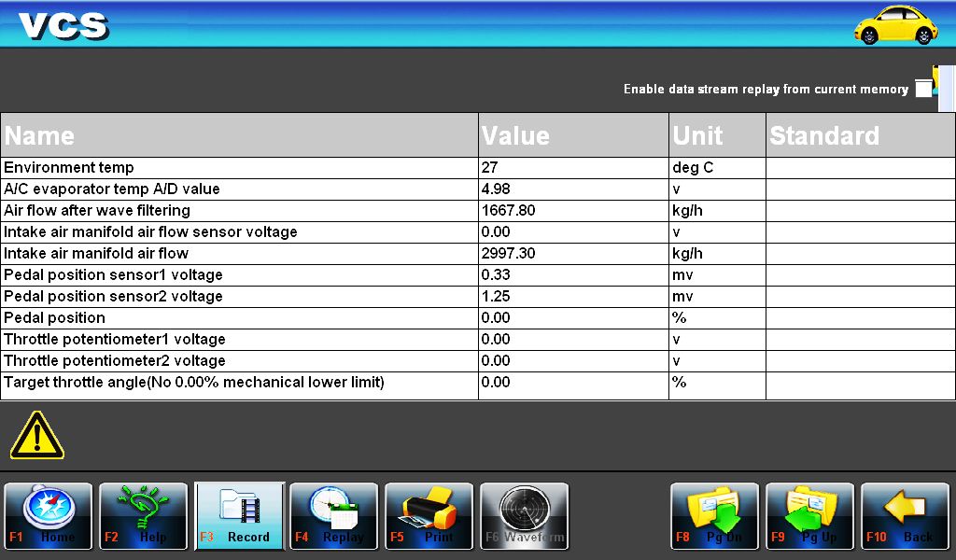Select the Environment temp row name
The height and width of the screenshot is (560, 956).
69,168
